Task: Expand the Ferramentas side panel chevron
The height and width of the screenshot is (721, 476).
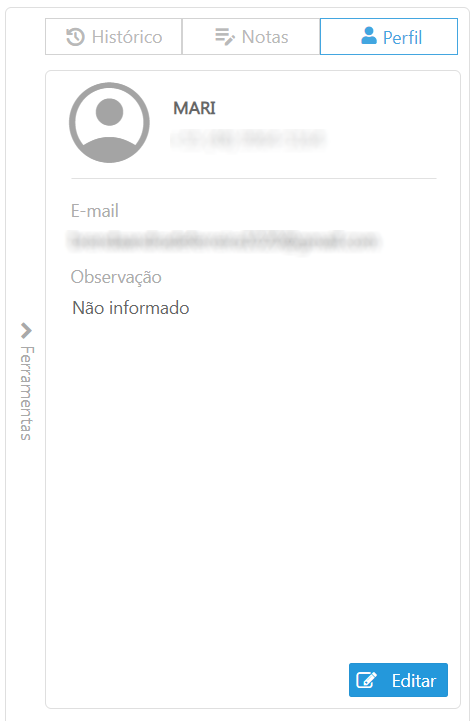Action: tap(26, 330)
